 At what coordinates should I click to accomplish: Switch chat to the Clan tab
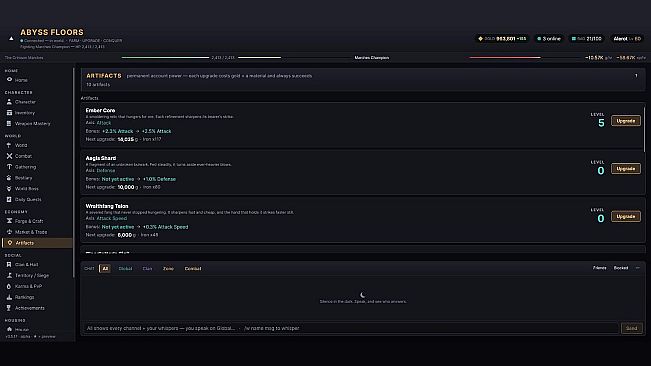[147, 268]
